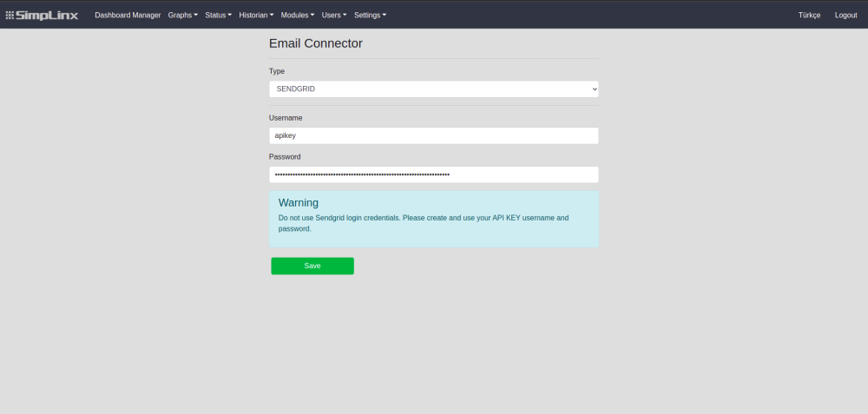Click the Password label
This screenshot has width=868, height=414.
tap(285, 157)
